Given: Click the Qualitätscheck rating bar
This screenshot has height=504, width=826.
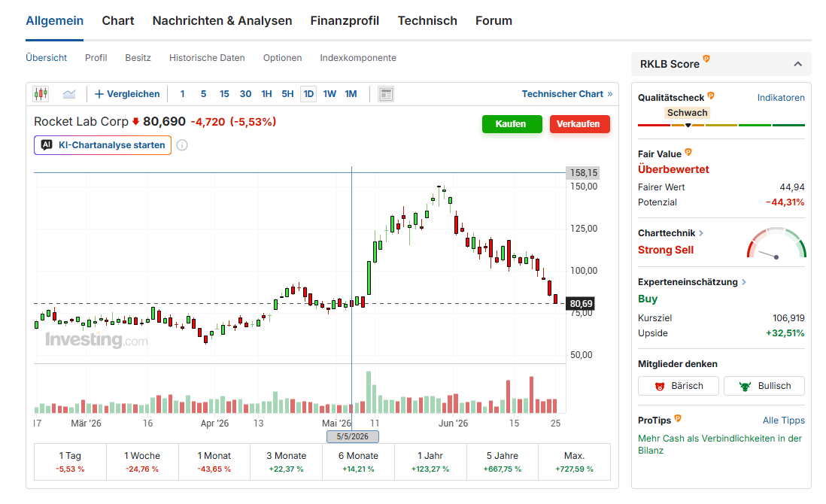Looking at the screenshot, I should (721, 126).
